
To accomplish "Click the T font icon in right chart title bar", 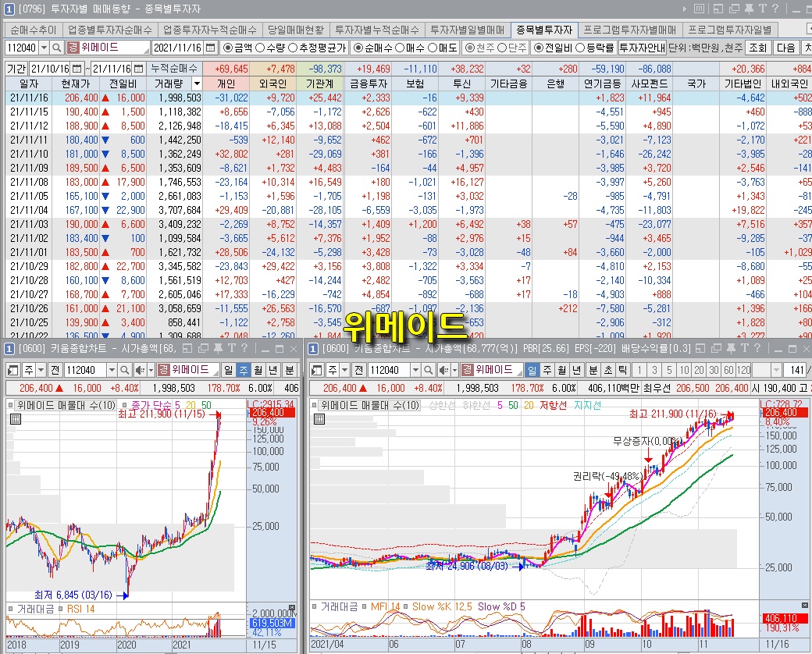I will 744,349.
